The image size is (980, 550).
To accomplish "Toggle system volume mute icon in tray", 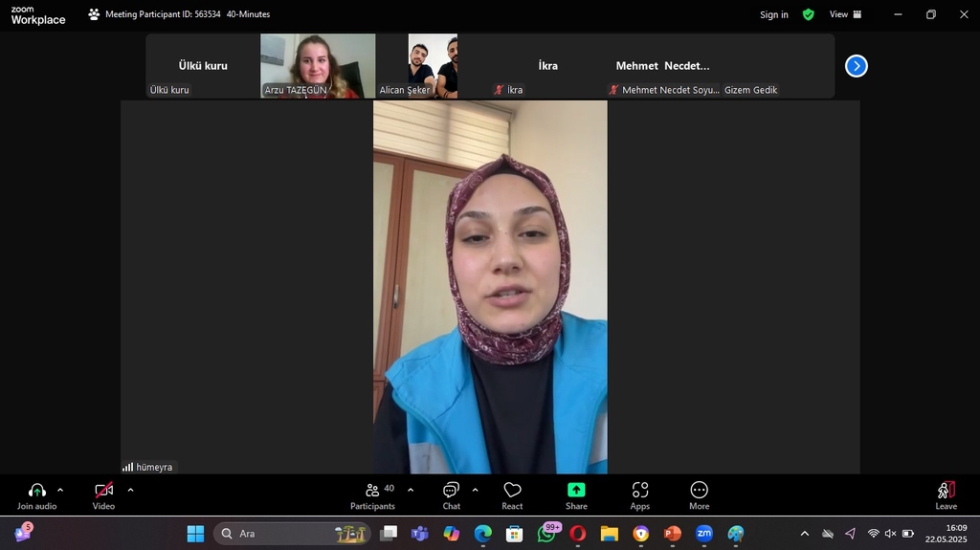I will (891, 534).
